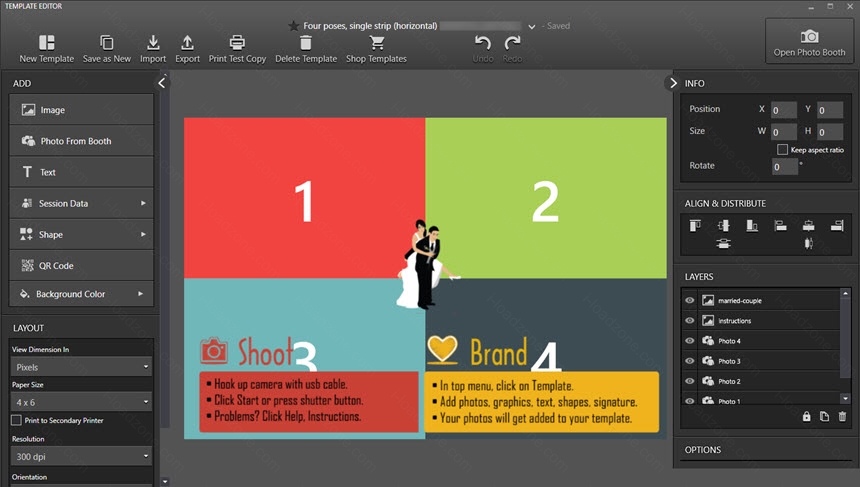
Task: Collapse the INFO panel with right chevron
Action: (673, 83)
